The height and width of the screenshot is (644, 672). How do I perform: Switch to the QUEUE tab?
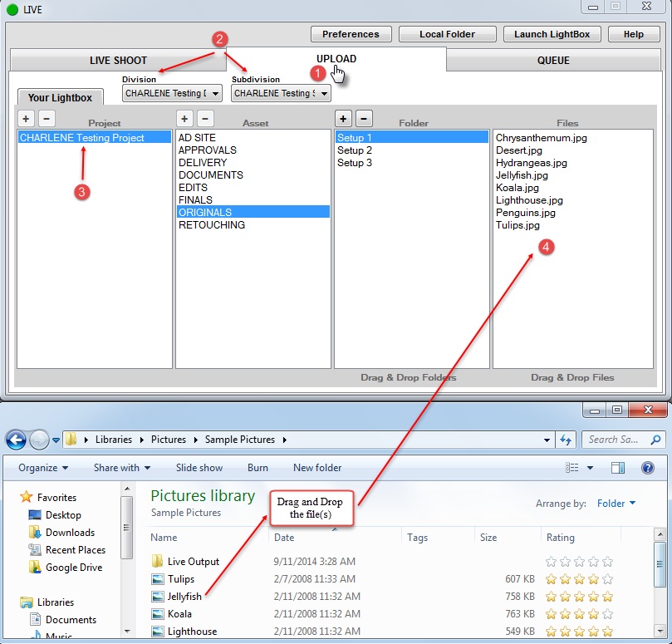pyautogui.click(x=553, y=60)
